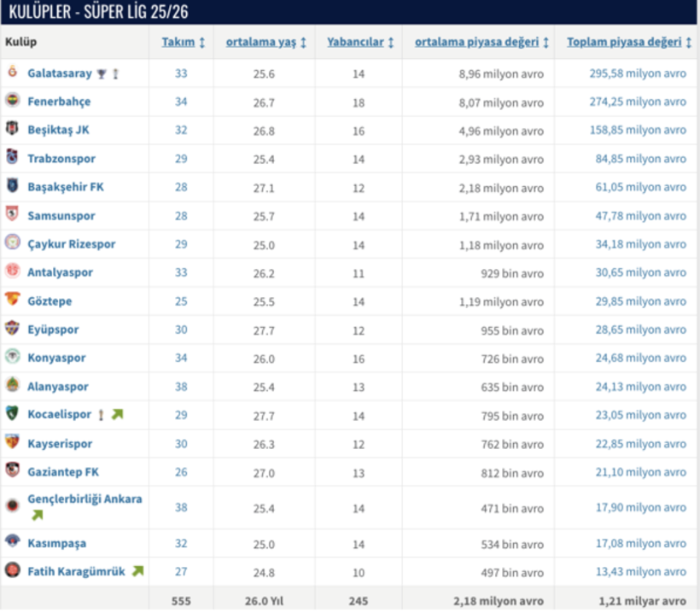Click the promoted arrow under Gençlerbirliği Ankara

(x=38, y=515)
